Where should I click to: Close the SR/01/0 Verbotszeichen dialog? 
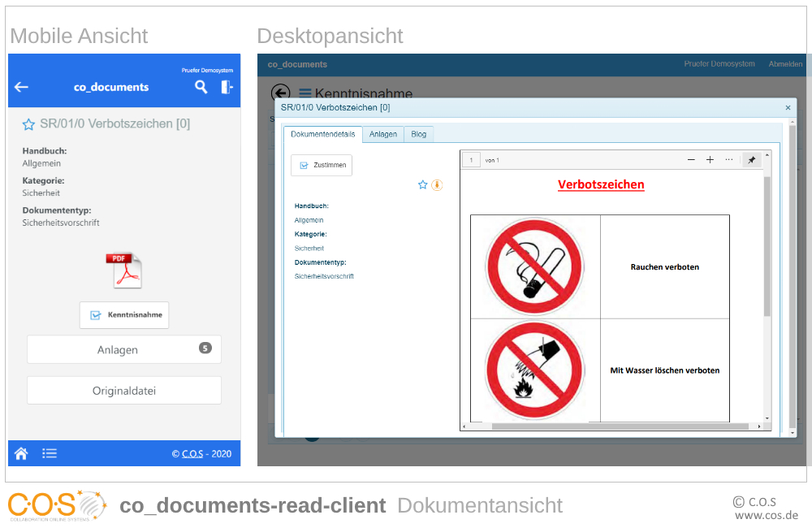(x=788, y=108)
